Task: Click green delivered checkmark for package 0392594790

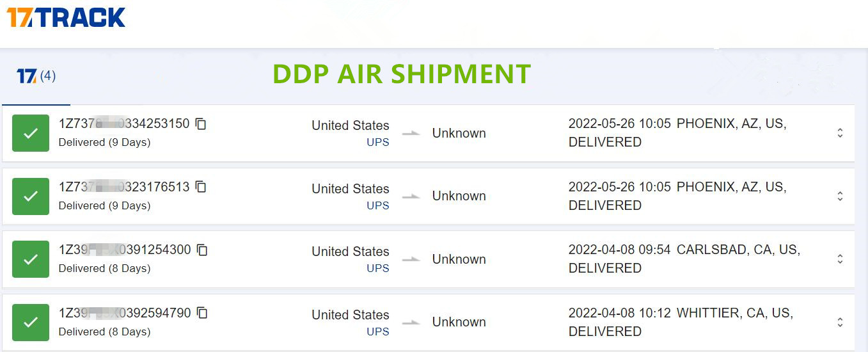Action: point(31,322)
